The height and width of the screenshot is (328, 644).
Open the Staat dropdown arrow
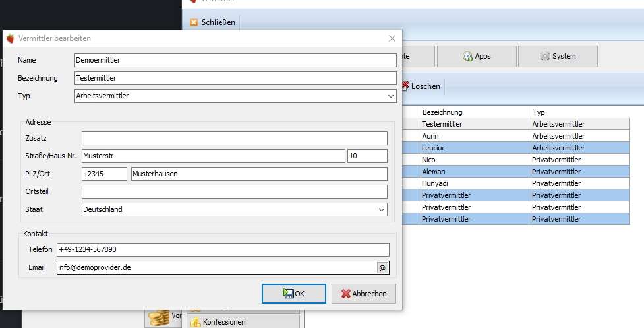382,209
